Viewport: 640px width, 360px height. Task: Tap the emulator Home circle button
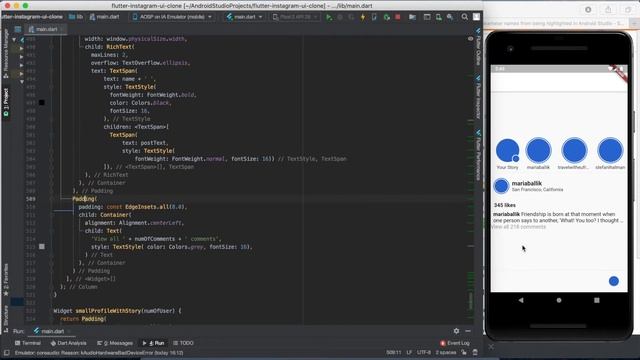[x=559, y=300]
